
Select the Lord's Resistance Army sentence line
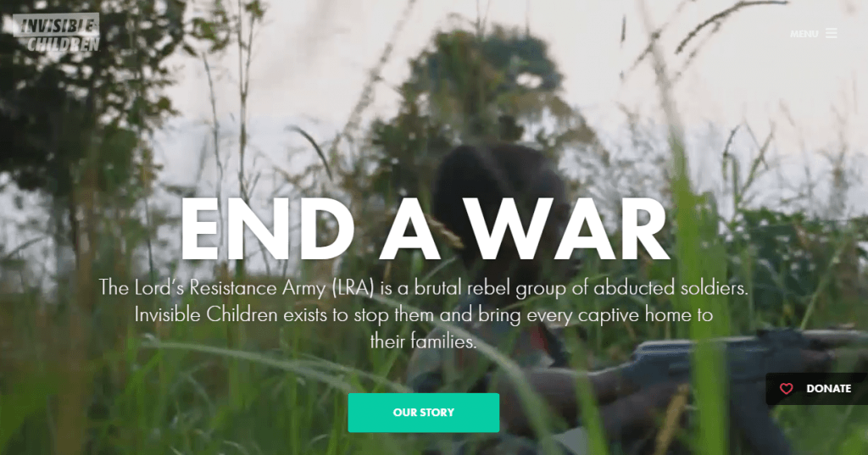(424, 288)
